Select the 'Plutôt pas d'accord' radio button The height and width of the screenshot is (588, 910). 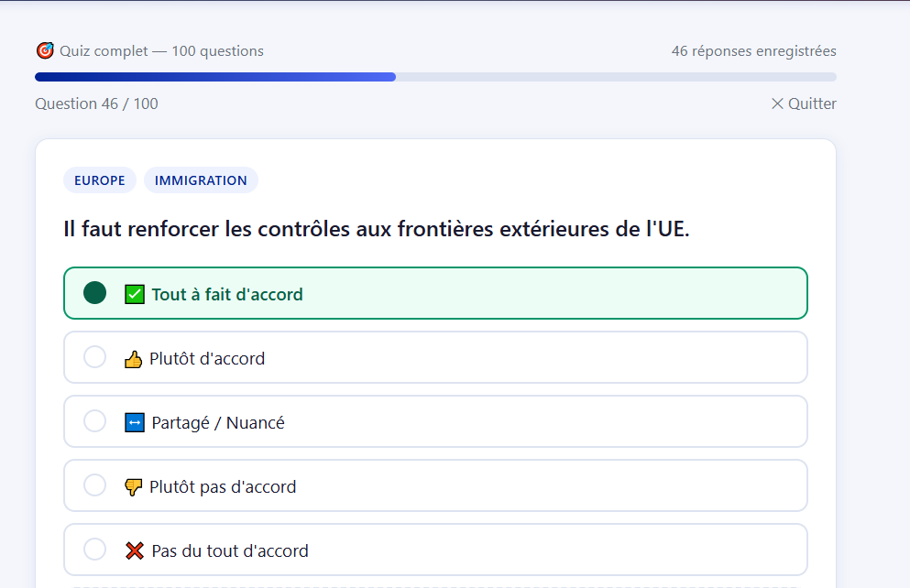coord(95,485)
